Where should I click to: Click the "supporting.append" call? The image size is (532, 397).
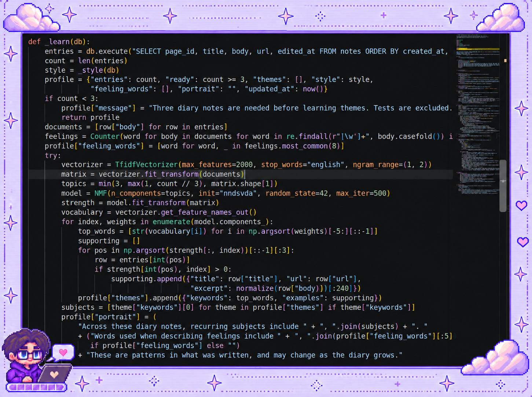point(146,279)
